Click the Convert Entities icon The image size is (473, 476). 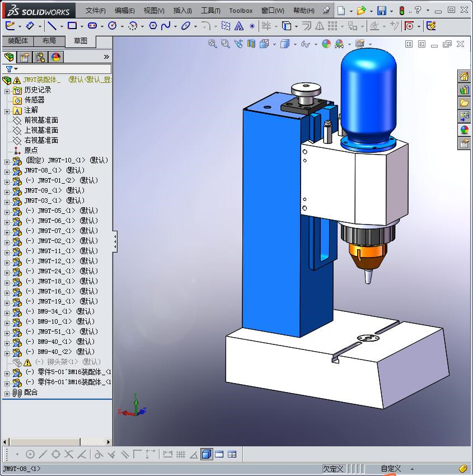click(287, 26)
